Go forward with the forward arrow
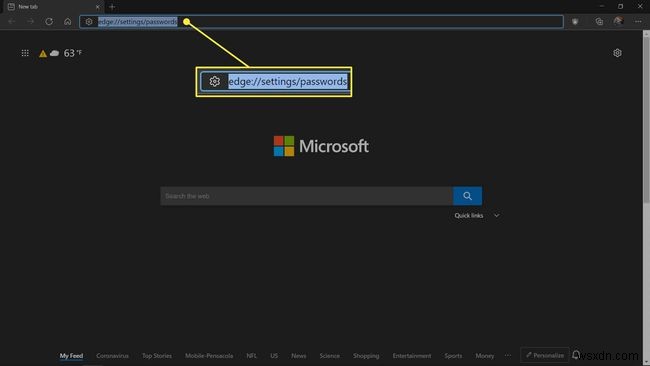The height and width of the screenshot is (366, 650). [31, 21]
